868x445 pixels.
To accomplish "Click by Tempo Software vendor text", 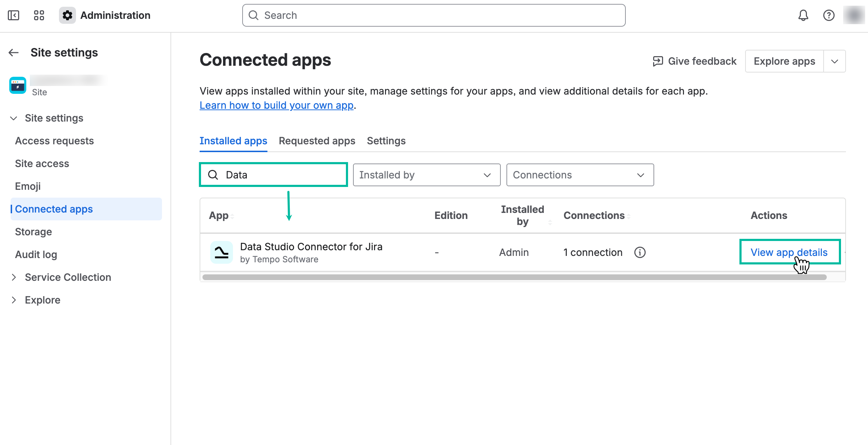I will (x=279, y=259).
